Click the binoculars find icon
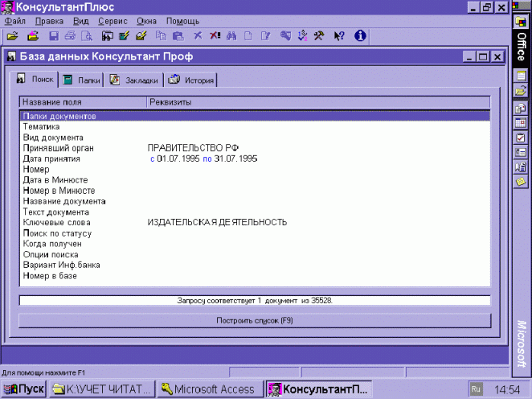The image size is (532, 399). (x=231, y=35)
